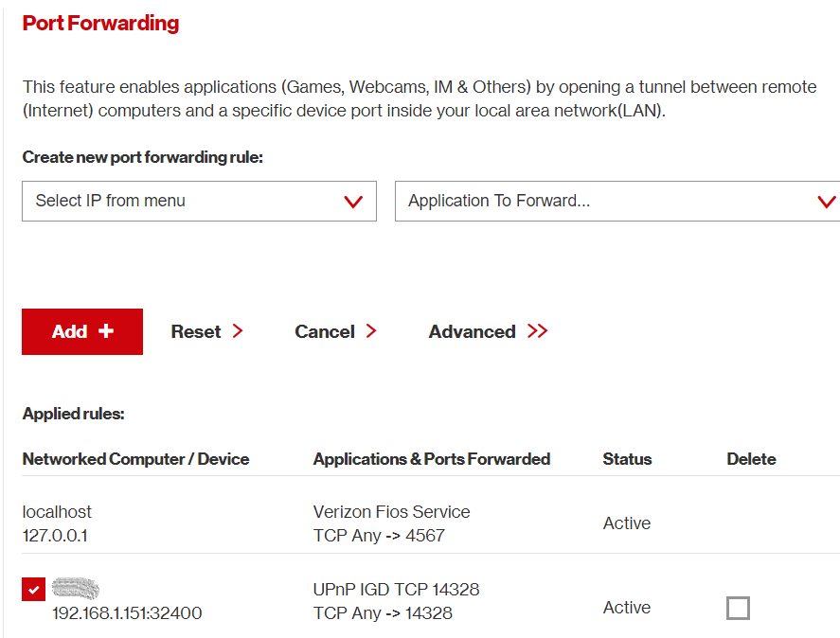Screen dimensions: 840x638
Task: Click the plus icon on Add button
Action: coord(105,330)
